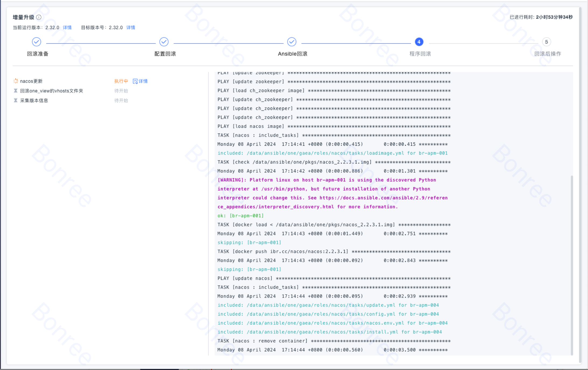Open 详情 link for 目标版本号
This screenshot has height=370, width=588.
131,27
